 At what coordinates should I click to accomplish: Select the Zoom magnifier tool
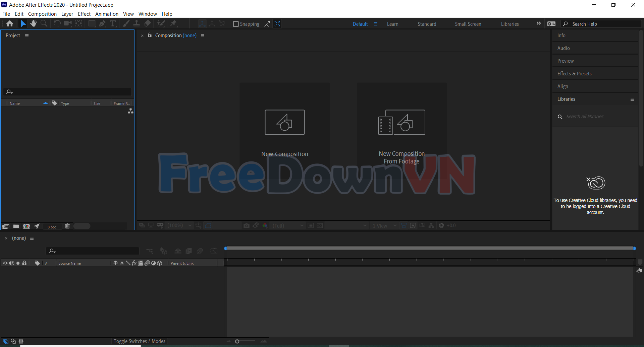[44, 23]
